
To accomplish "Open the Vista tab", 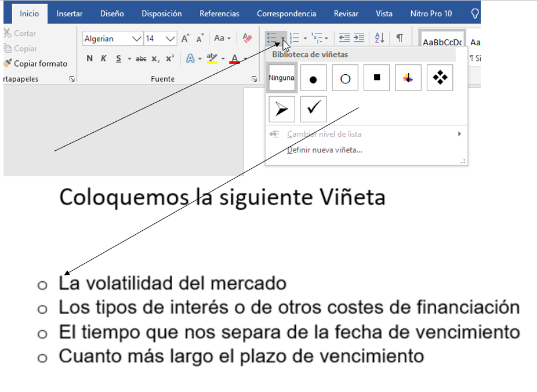I will 384,14.
